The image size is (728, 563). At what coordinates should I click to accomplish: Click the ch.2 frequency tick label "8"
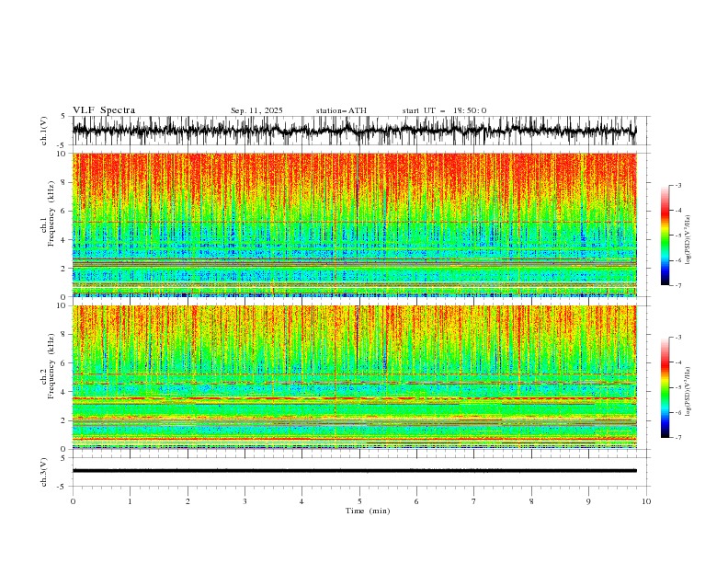65,335
